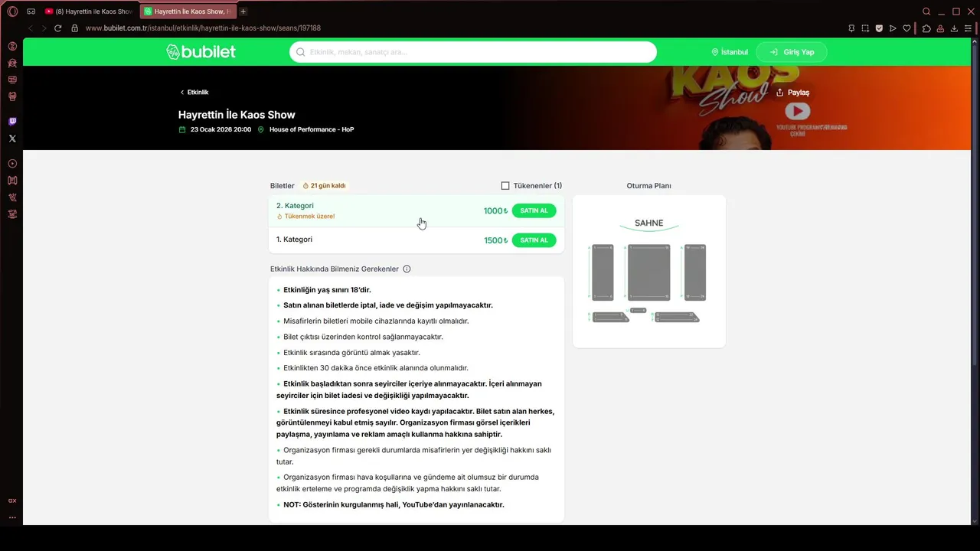This screenshot has width=980, height=551.
Task: Go back via Etkinlik chevron link
Action: [194, 92]
